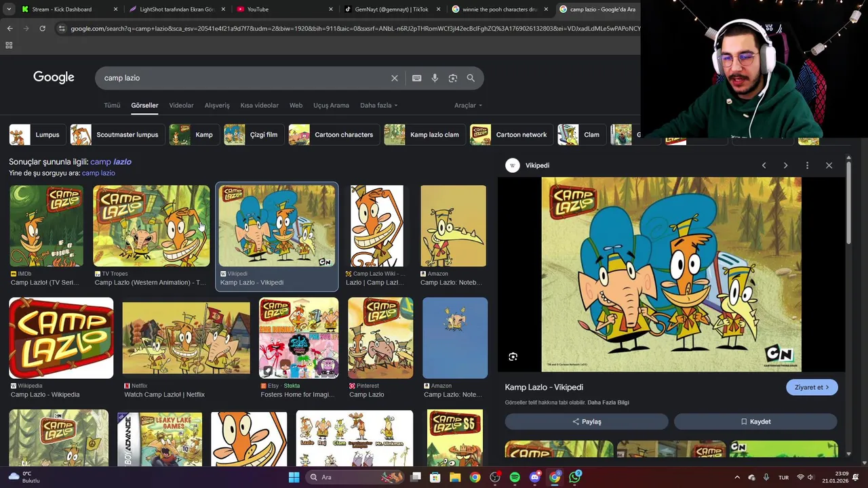This screenshot has width=868, height=488.
Task: Switch to the Tümü results tab
Action: pos(112,105)
